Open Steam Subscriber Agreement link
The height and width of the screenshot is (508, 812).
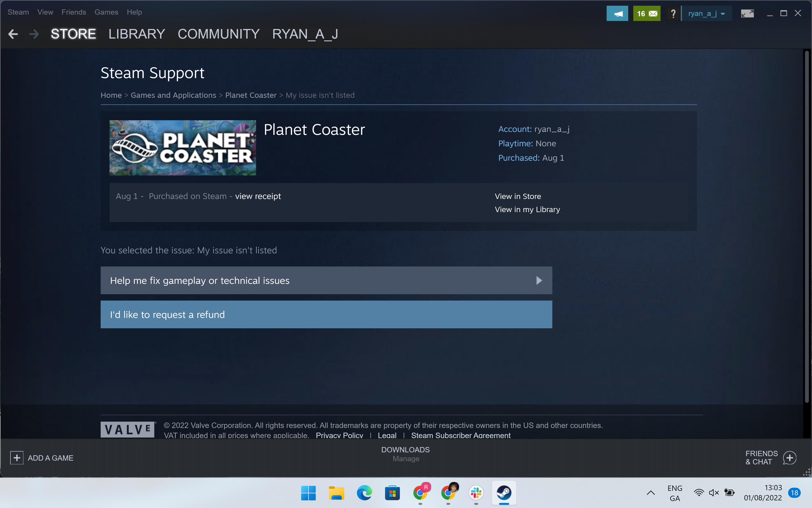(x=461, y=435)
